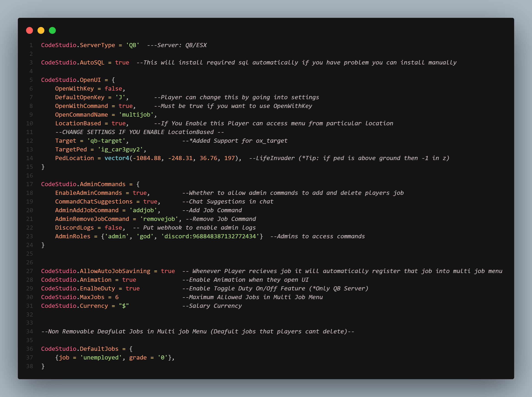The width and height of the screenshot is (532, 397).
Task: Click the opening brace of DefaultJobs block
Action: click(131, 349)
